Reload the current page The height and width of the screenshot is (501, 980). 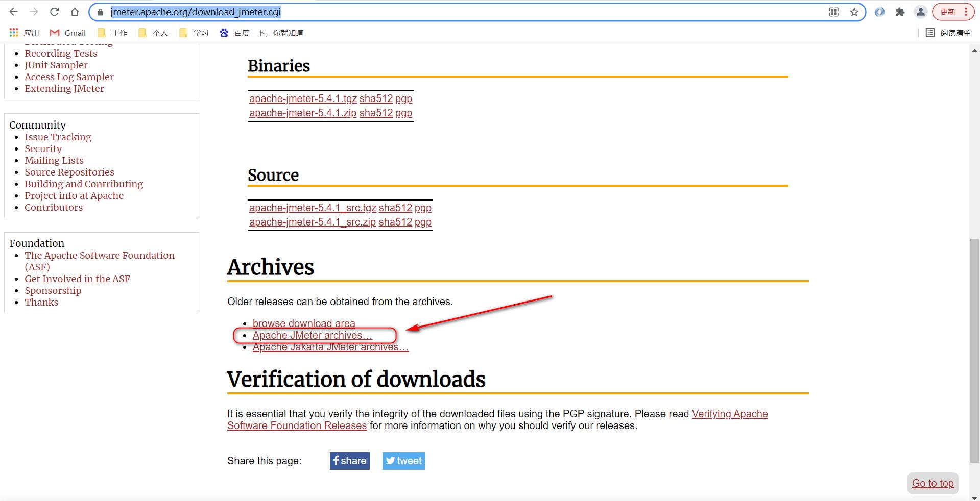coord(55,12)
